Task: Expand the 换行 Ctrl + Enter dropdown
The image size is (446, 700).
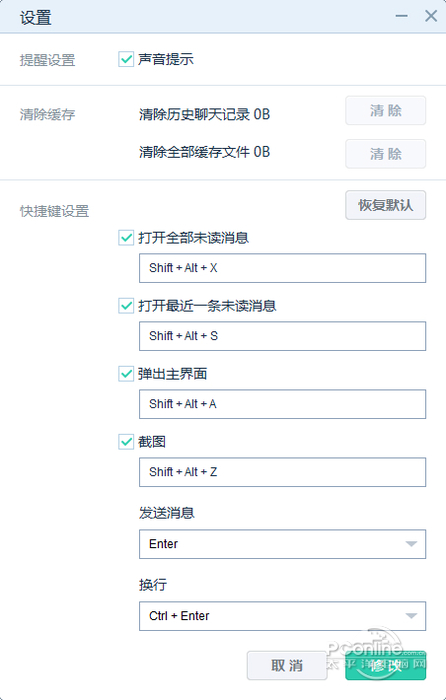Action: 283,616
